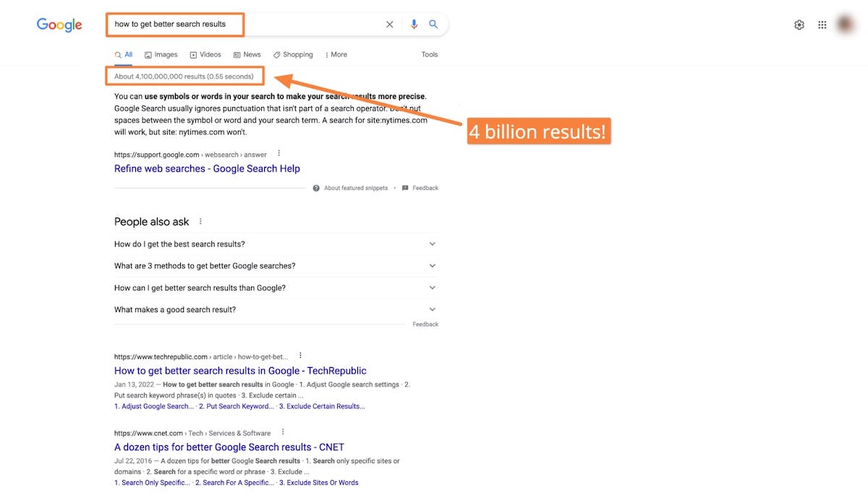
Task: Open the Tools filter options
Action: pos(430,55)
